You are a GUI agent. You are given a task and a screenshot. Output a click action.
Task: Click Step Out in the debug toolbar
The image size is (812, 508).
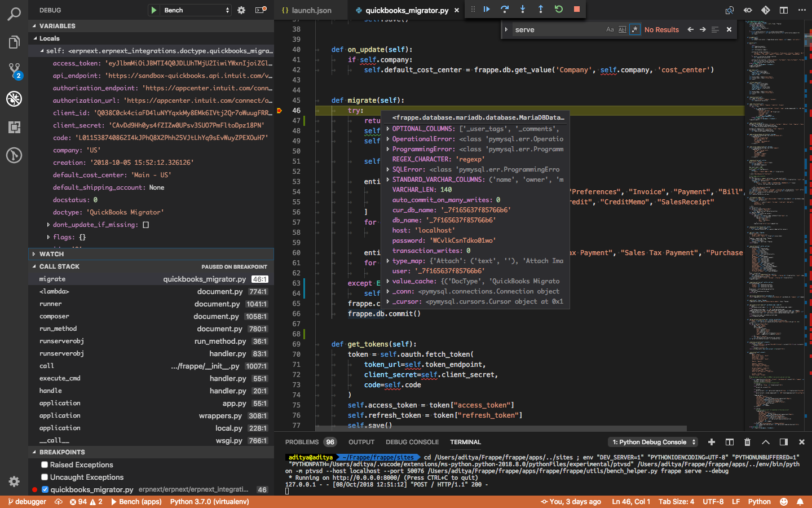[541, 9]
